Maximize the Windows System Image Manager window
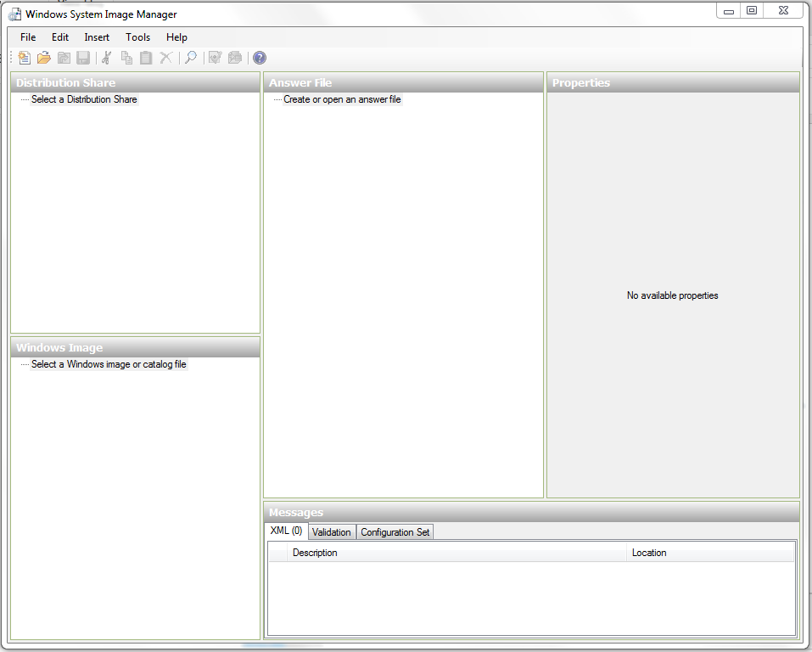This screenshot has width=812, height=652. pyautogui.click(x=752, y=11)
